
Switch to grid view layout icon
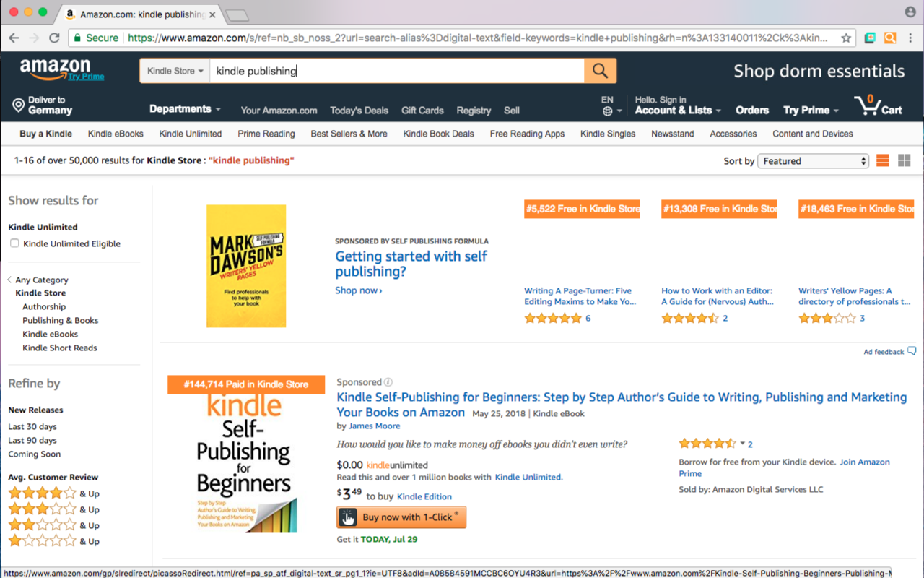[904, 160]
